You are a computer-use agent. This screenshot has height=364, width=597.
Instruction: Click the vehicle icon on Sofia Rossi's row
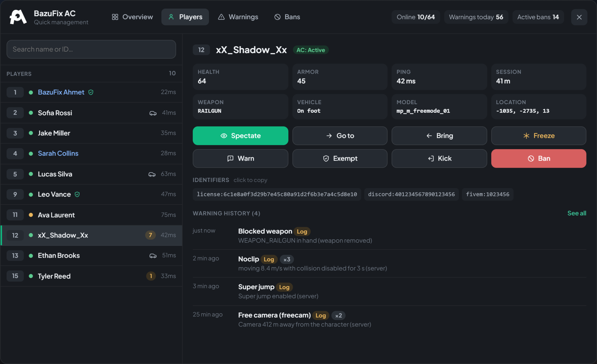click(153, 113)
